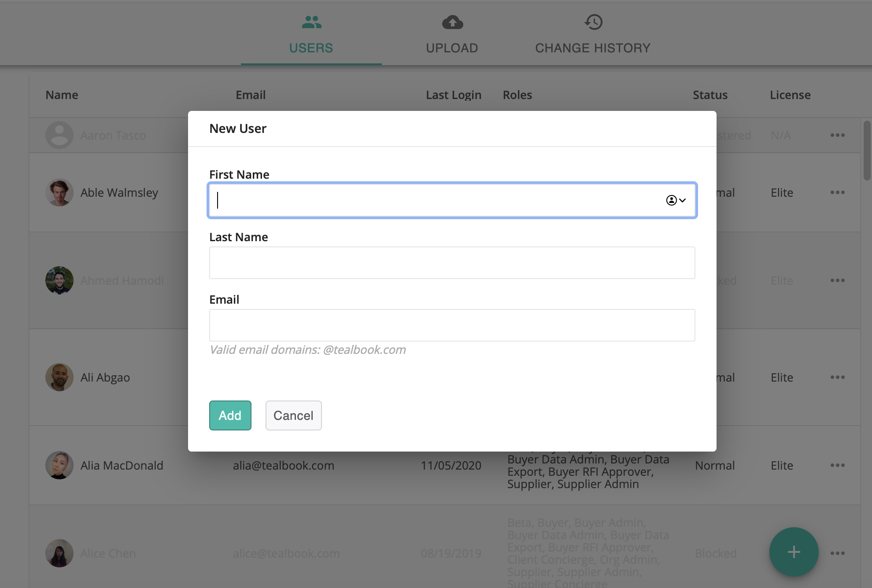
Task: Open three-dot menu for Ali Abgao
Action: (x=837, y=377)
